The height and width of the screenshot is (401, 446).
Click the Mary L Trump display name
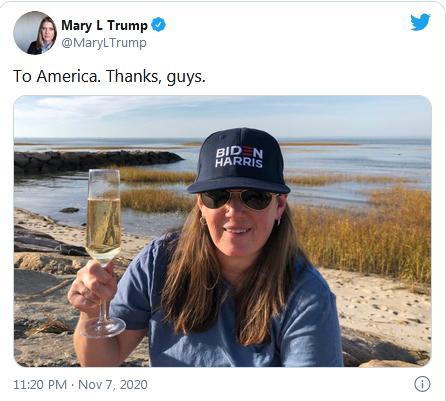coord(104,25)
